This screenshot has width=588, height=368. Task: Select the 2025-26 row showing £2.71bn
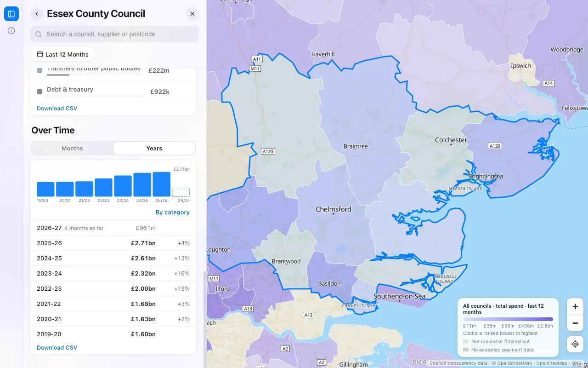113,243
